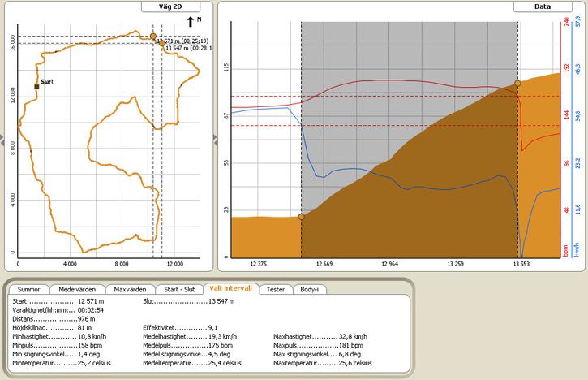Select the Start - Slut tab

coord(179,290)
